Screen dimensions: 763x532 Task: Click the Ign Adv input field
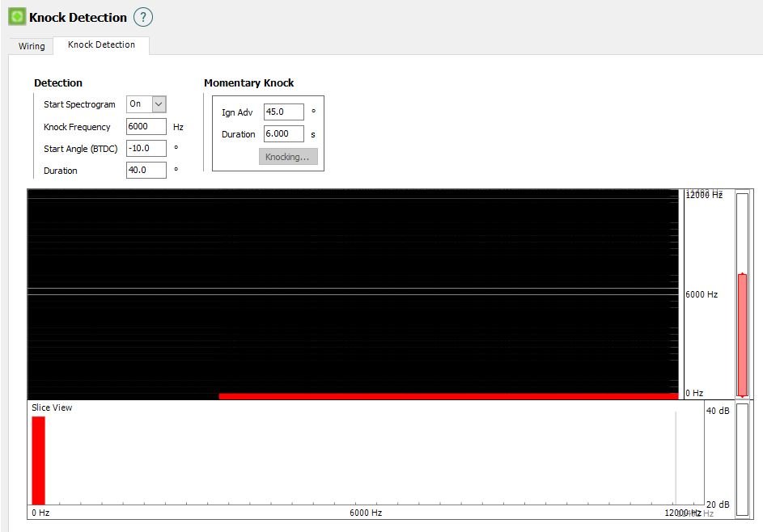click(x=284, y=112)
